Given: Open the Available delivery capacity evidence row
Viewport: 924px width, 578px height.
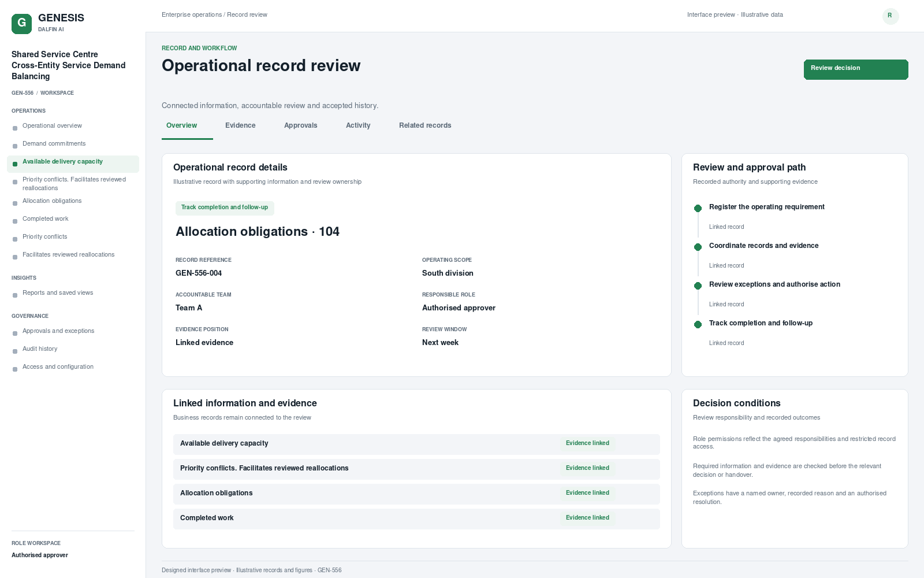Looking at the screenshot, I should click(416, 444).
